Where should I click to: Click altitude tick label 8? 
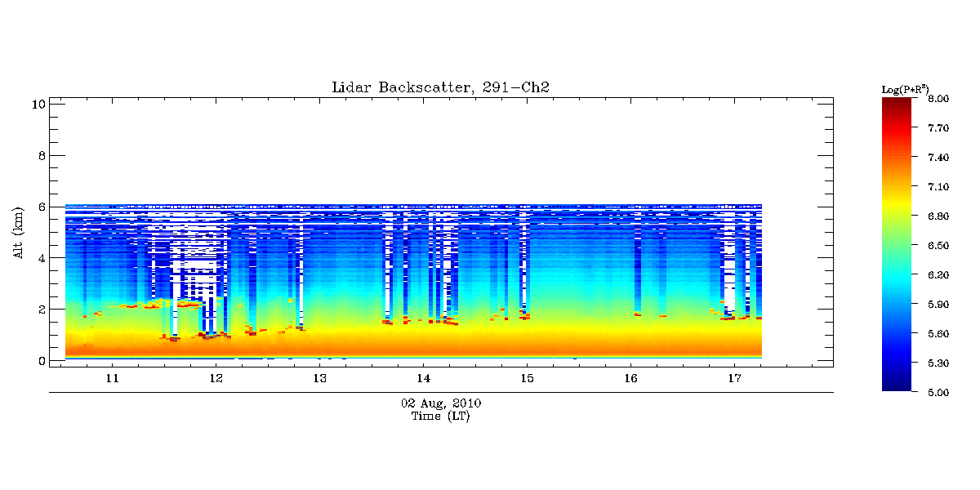coord(41,155)
